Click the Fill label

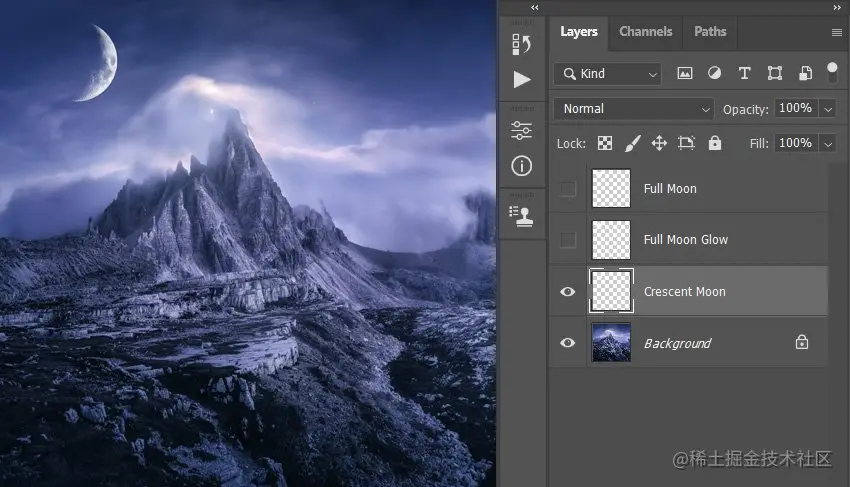coord(759,144)
